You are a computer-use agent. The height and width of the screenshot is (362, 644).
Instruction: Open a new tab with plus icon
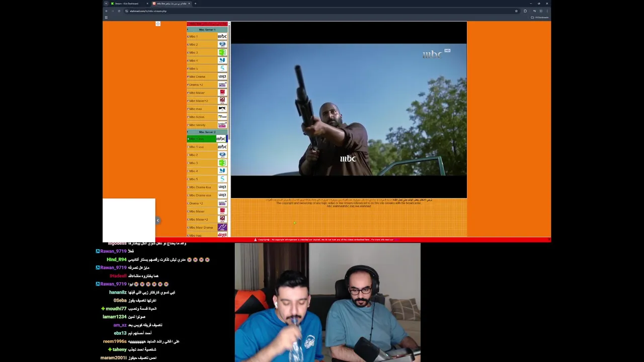coord(195,4)
